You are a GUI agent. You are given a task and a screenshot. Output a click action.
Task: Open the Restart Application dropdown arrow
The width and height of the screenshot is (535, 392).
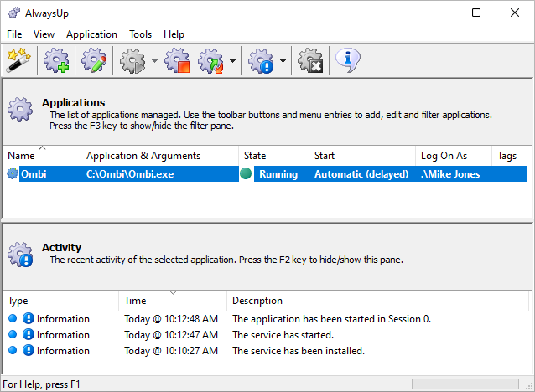(232, 61)
